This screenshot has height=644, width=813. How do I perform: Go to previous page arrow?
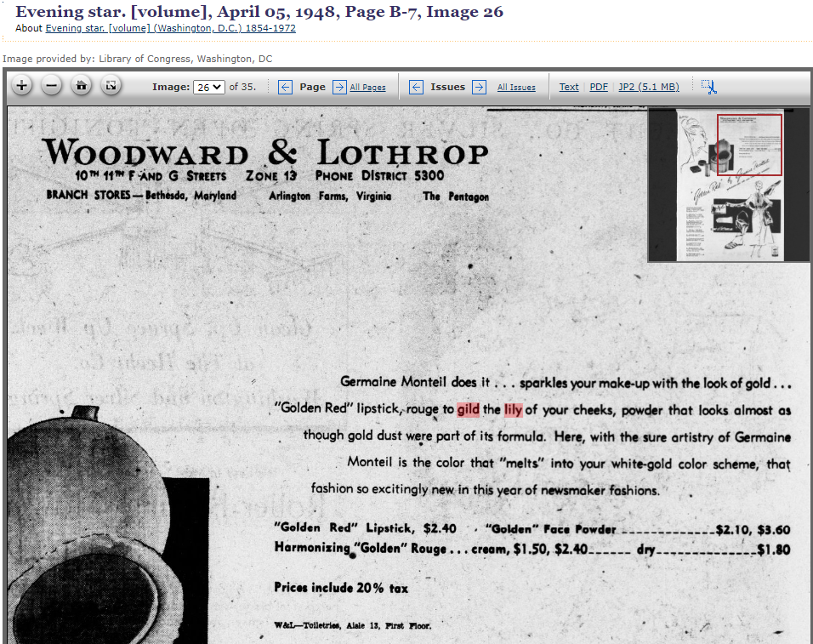[x=285, y=87]
